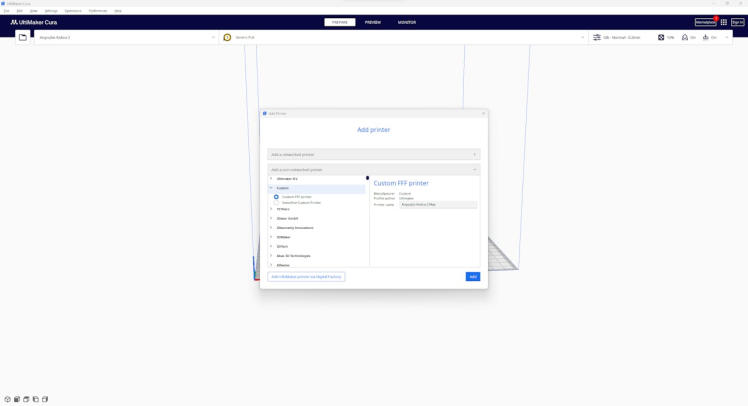Image resolution: width=748 pixels, height=406 pixels.
Task: Click the manufacturer list scrollbar handle
Action: [367, 178]
